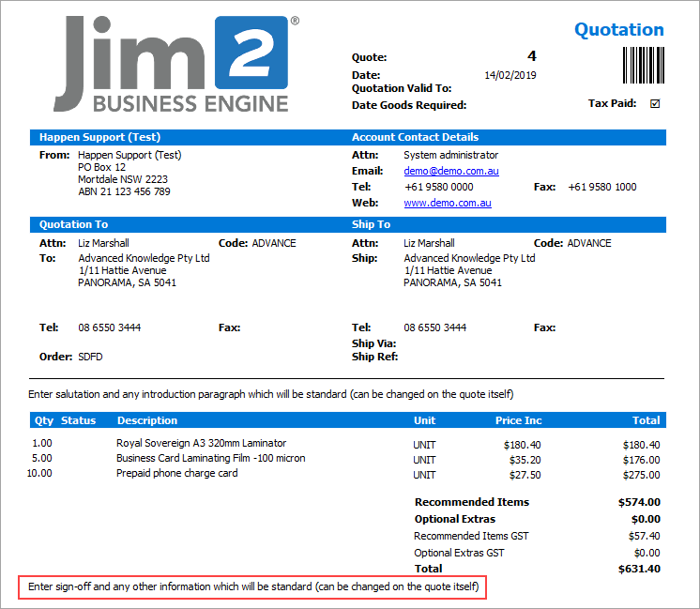
Task: Select Advanced Knowledge Pty Ltd in Ship To
Action: 469,258
